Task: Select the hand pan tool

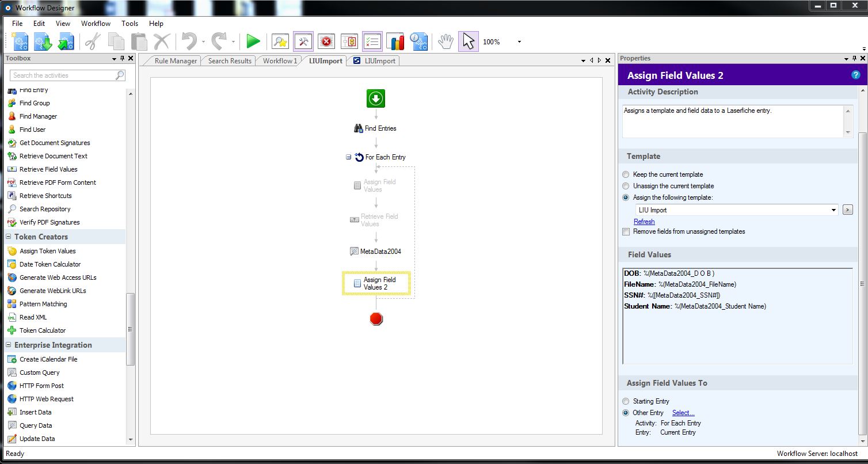Action: (445, 41)
